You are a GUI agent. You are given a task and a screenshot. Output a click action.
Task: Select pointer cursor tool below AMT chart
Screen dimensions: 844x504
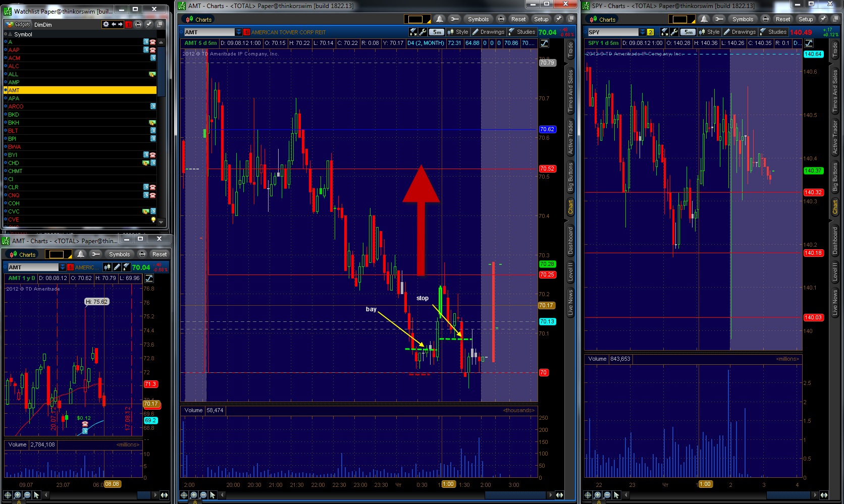click(213, 495)
